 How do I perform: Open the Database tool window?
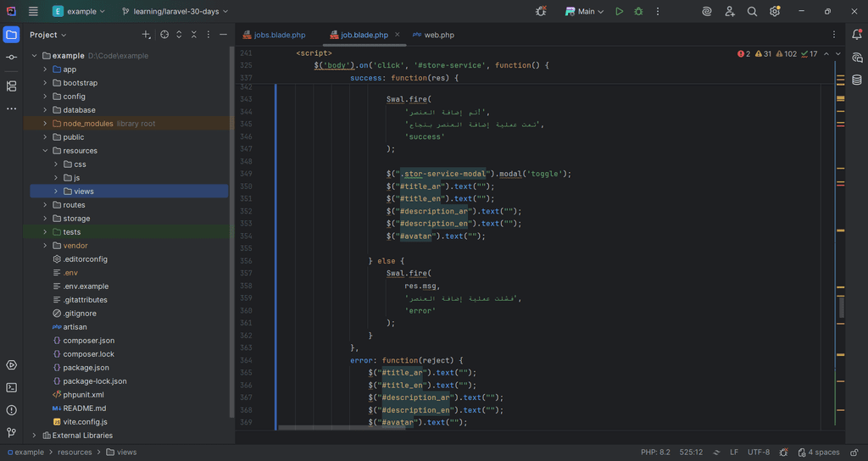857,80
